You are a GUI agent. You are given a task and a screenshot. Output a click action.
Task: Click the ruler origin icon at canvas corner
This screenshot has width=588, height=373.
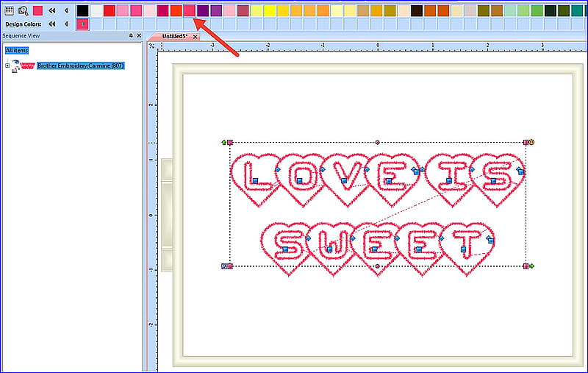coord(151,46)
